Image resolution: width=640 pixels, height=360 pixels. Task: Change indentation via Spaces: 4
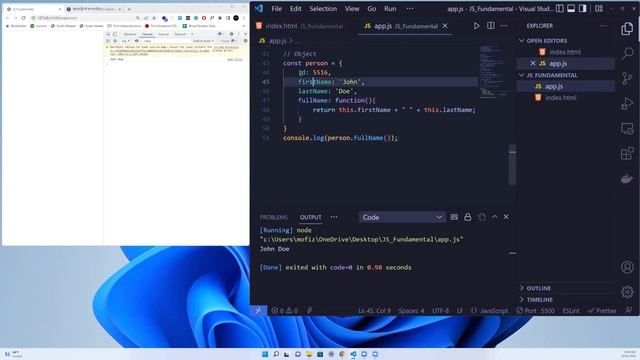[411, 311]
